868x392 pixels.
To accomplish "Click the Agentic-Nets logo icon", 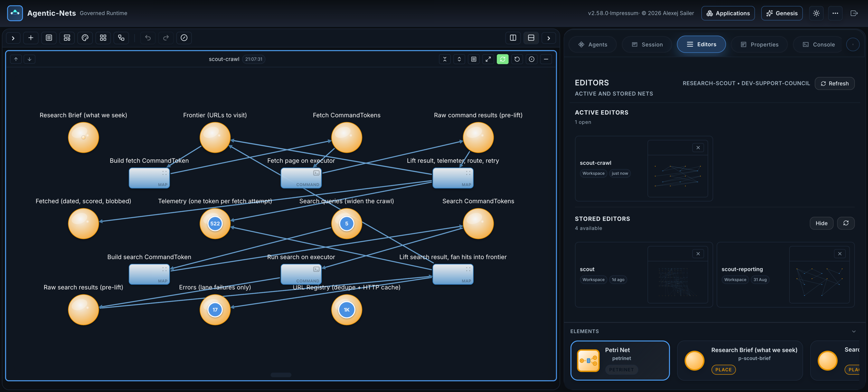I will coord(15,13).
